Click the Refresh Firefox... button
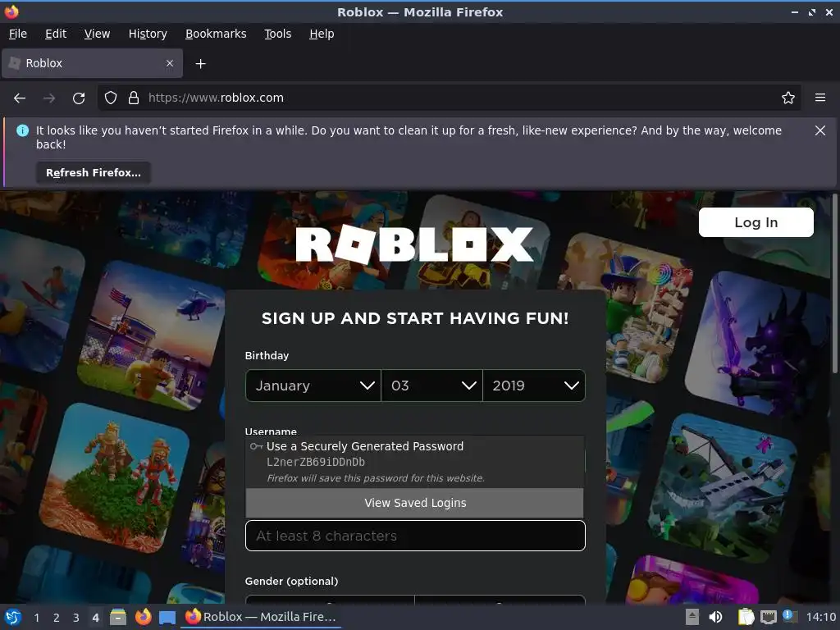This screenshot has height=630, width=840. (94, 173)
